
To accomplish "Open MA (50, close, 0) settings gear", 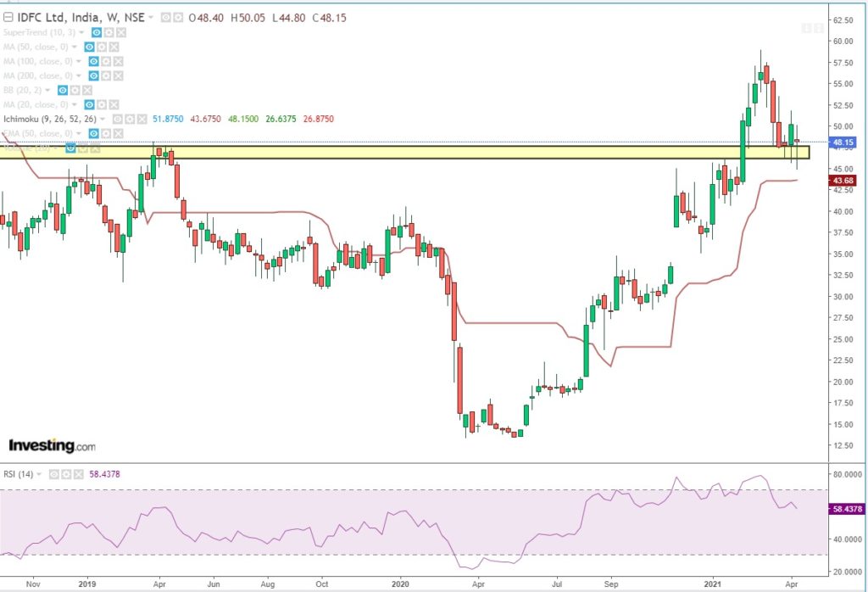I will (x=102, y=47).
